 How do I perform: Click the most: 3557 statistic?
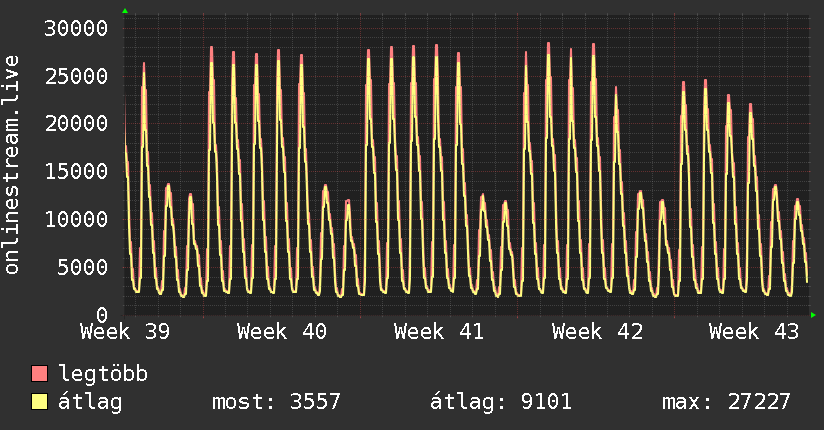coord(276,402)
